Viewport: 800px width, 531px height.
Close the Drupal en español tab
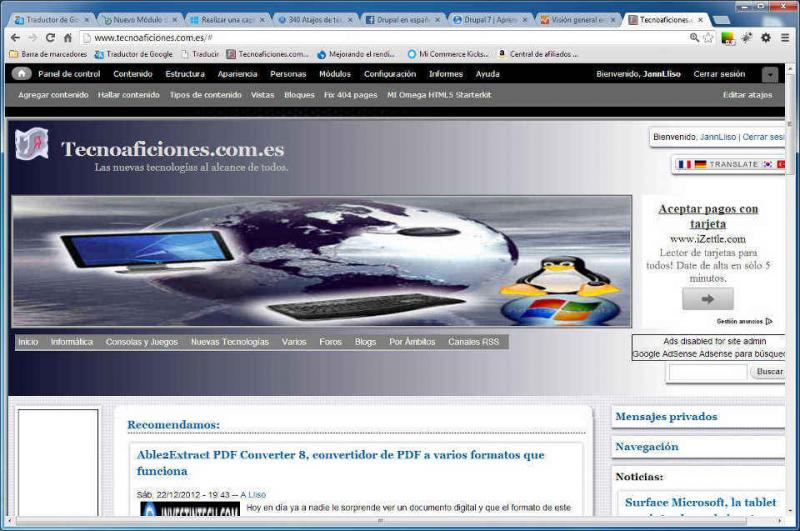click(x=437, y=20)
